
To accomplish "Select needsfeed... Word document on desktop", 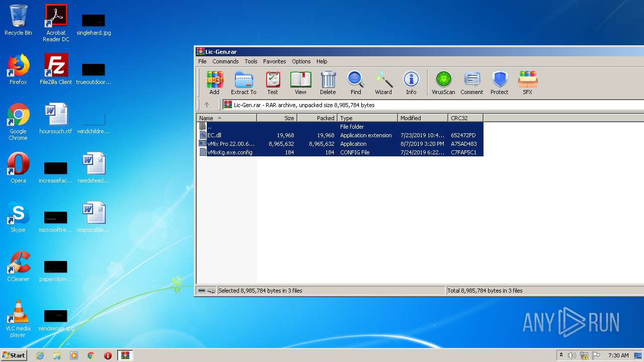I will [94, 168].
